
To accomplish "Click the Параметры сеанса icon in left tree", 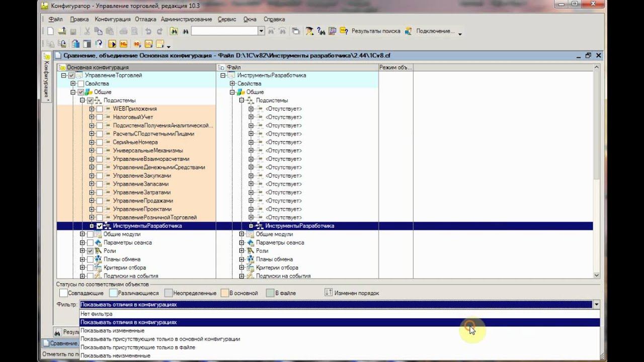I will coord(98,242).
